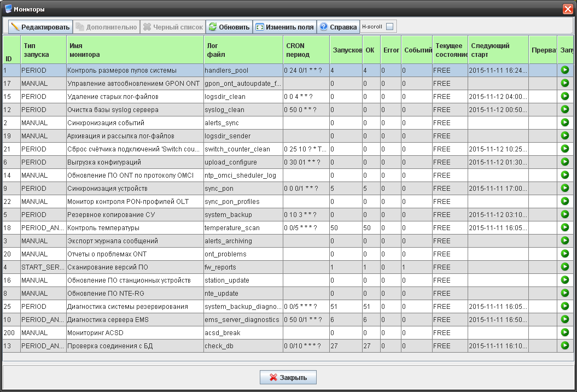Select the 'Мониторинг ACSD' name cell
This screenshot has height=392, width=577.
tap(135, 333)
